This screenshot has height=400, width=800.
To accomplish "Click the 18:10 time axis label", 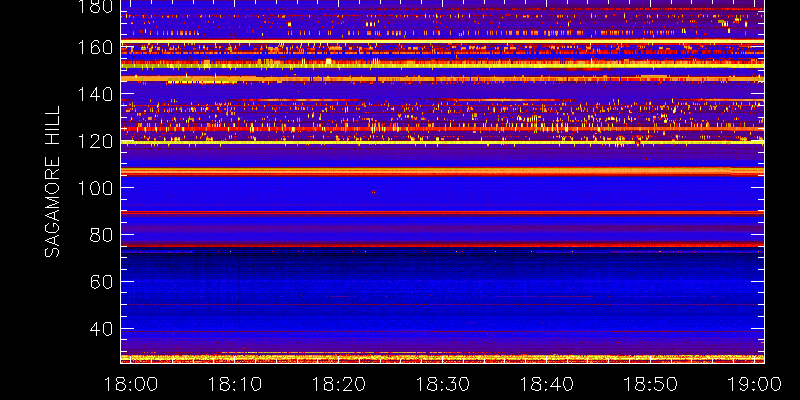I will click(235, 384).
